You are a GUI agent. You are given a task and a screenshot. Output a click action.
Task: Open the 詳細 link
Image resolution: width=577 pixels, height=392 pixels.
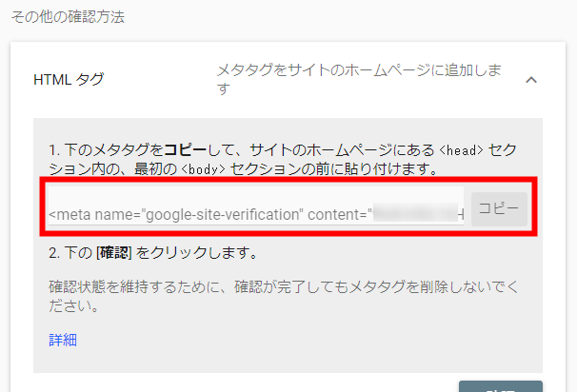tap(63, 340)
